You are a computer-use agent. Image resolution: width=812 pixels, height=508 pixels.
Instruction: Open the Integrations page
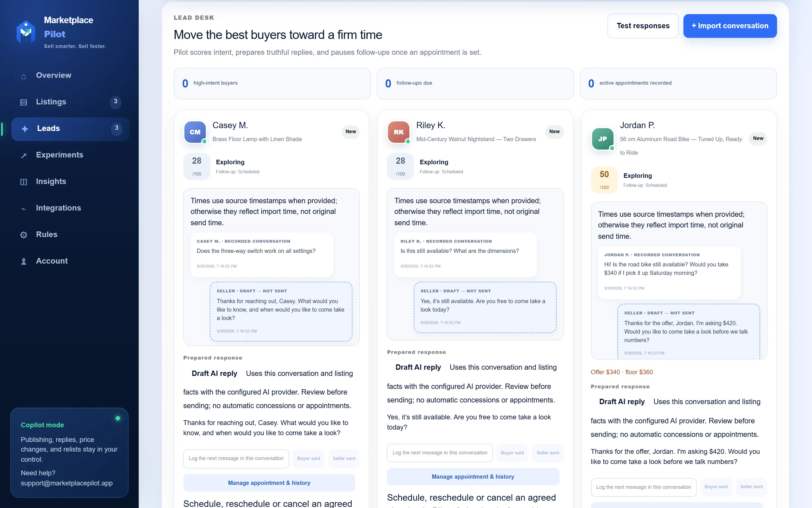point(70,208)
